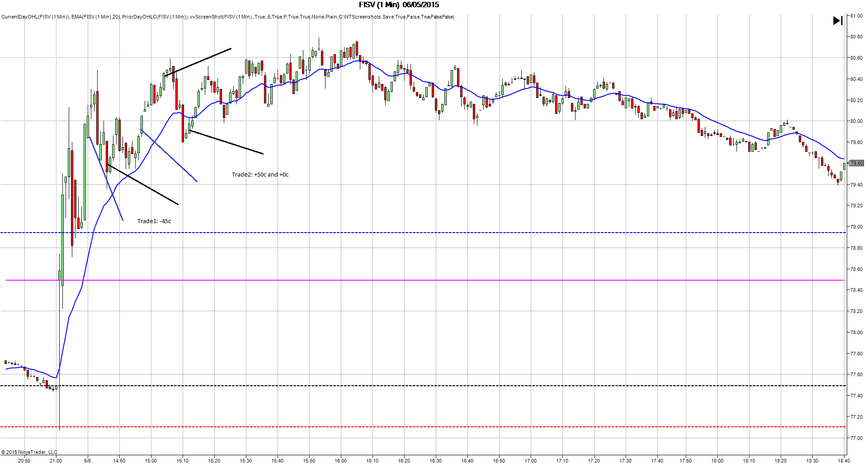Select the black dashed horizontal line

tap(423, 386)
